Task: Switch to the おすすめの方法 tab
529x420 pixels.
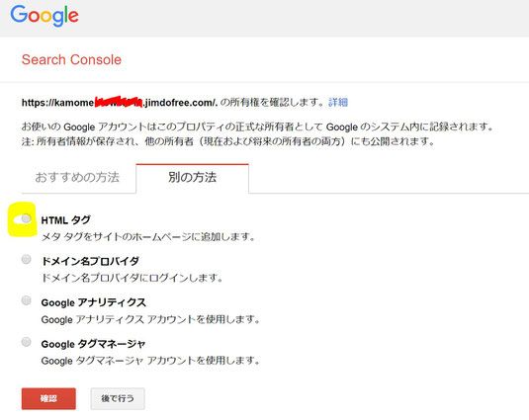Action: click(77, 177)
